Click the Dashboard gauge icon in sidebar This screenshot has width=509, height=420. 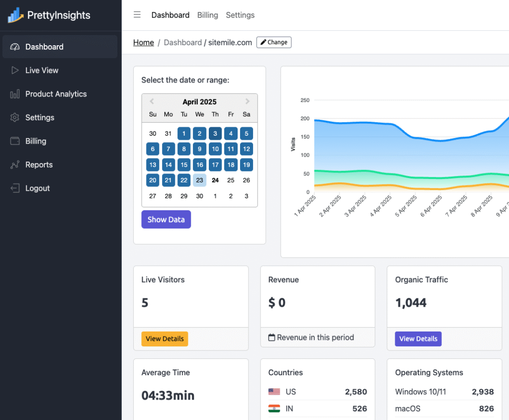tap(15, 47)
